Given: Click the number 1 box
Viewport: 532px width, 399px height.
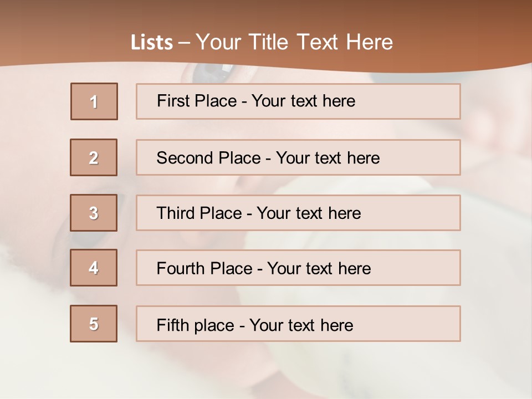Looking at the screenshot, I should (x=94, y=101).
